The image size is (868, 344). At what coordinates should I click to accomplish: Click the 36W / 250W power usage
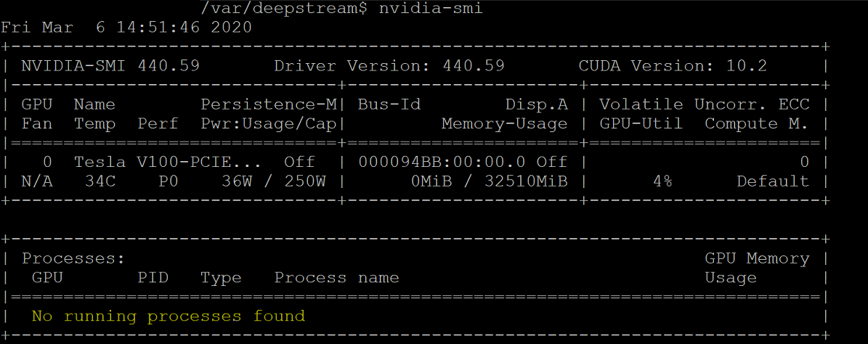click(x=273, y=181)
